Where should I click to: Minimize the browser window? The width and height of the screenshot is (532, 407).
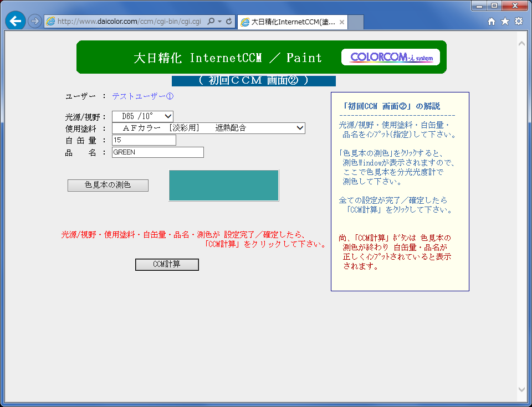(x=479, y=6)
